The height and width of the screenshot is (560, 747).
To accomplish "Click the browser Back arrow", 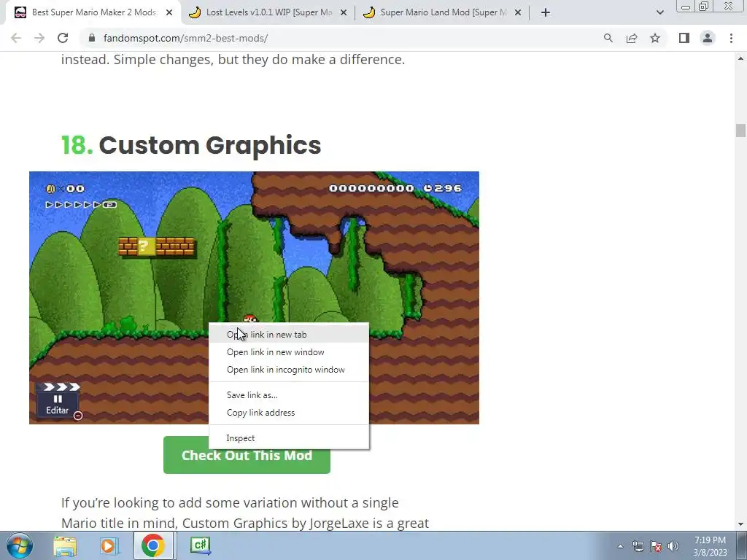I will pos(16,38).
